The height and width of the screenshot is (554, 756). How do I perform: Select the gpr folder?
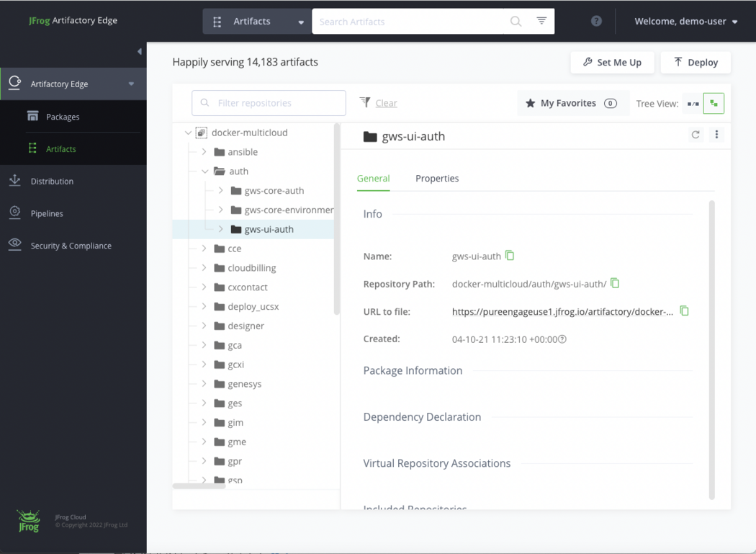[235, 461]
